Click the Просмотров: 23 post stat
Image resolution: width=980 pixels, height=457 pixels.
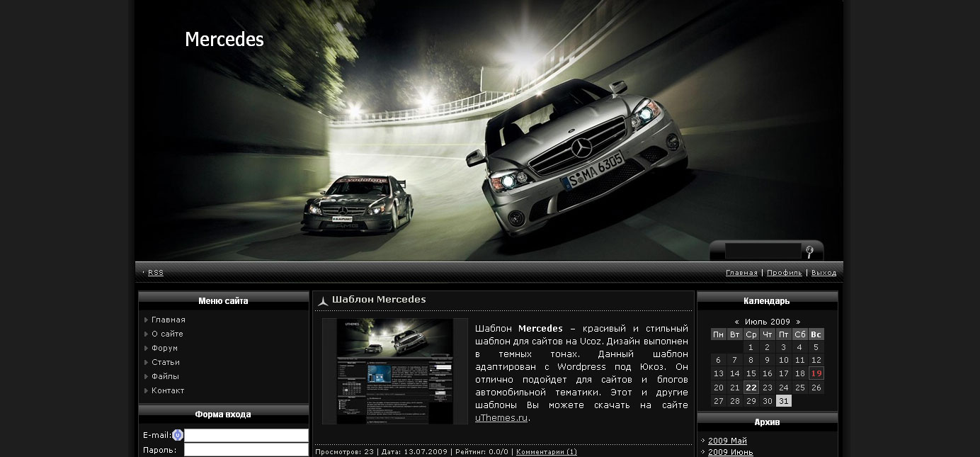(344, 451)
